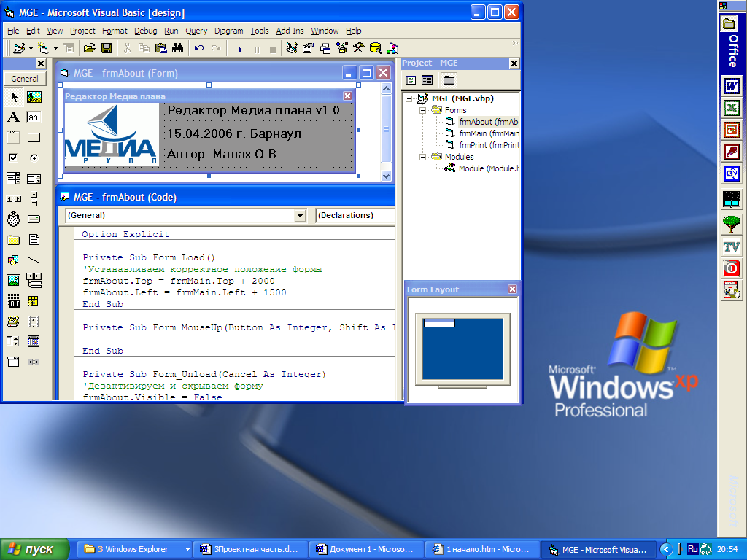Open Project Explorer from the toolbar
Image resolution: width=747 pixels, height=560 pixels.
292,49
